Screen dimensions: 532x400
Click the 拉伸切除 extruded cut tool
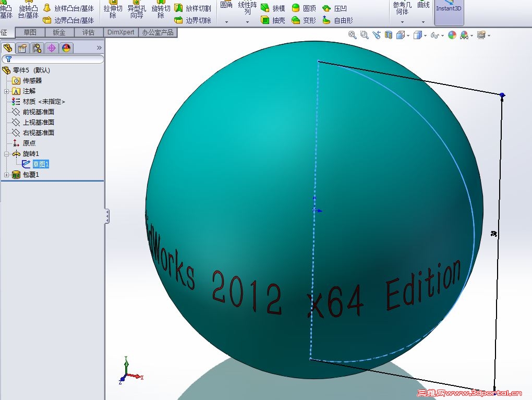click(113, 9)
